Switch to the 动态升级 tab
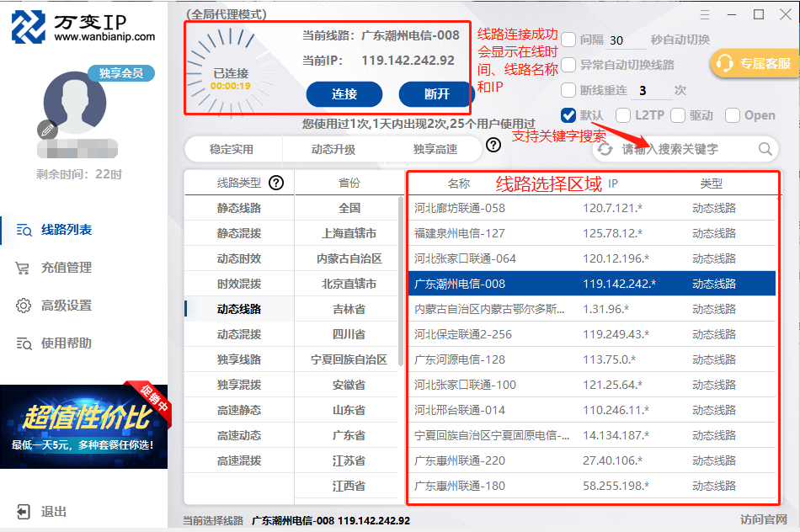The image size is (800, 532). (x=333, y=150)
